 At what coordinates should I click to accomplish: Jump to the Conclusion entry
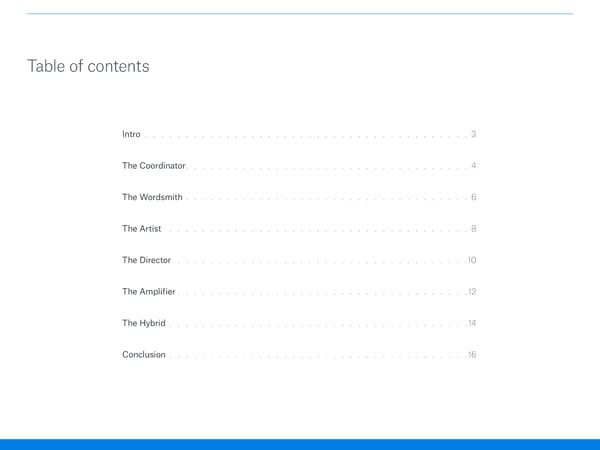[x=144, y=355]
